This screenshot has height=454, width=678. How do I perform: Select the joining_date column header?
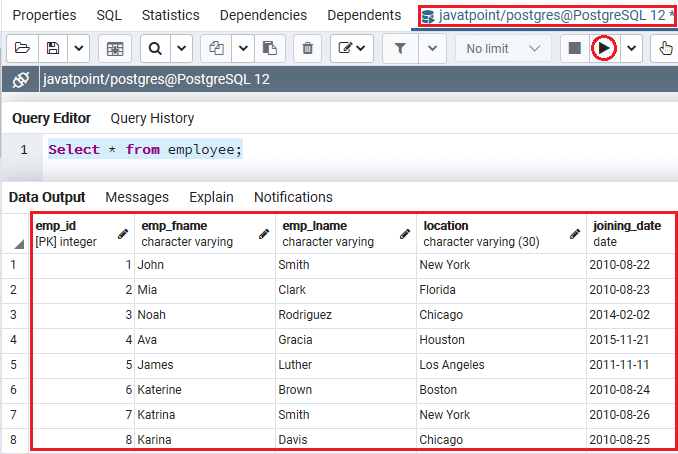tap(632, 233)
